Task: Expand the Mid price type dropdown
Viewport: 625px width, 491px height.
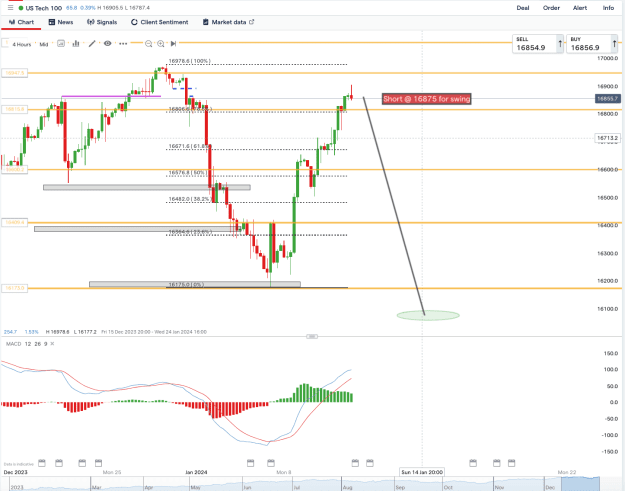Action: [44, 44]
